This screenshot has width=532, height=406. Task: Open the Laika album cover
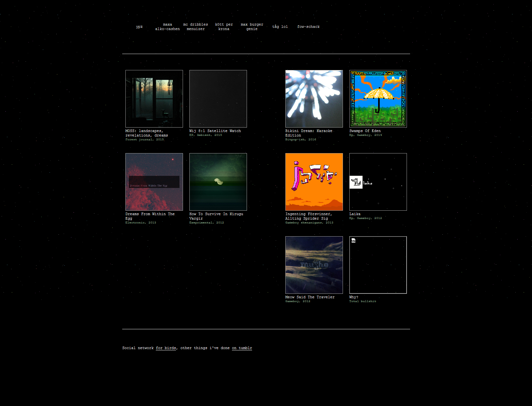pyautogui.click(x=378, y=182)
